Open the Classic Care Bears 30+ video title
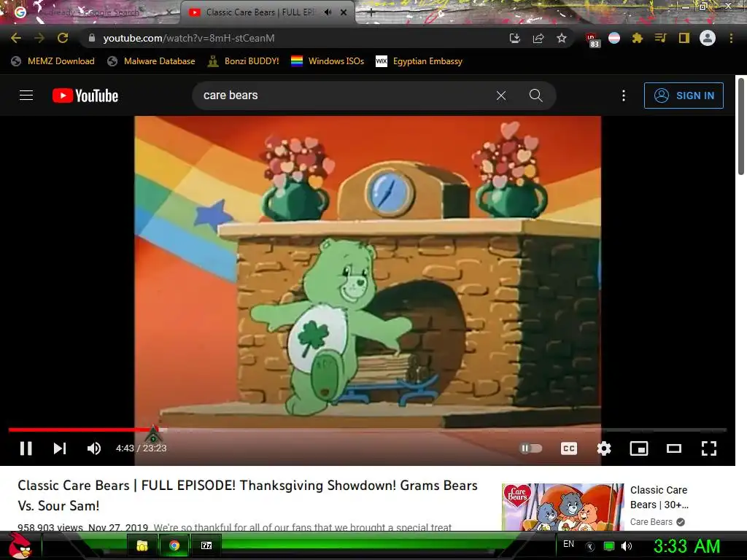This screenshot has height=560, width=747. click(659, 497)
